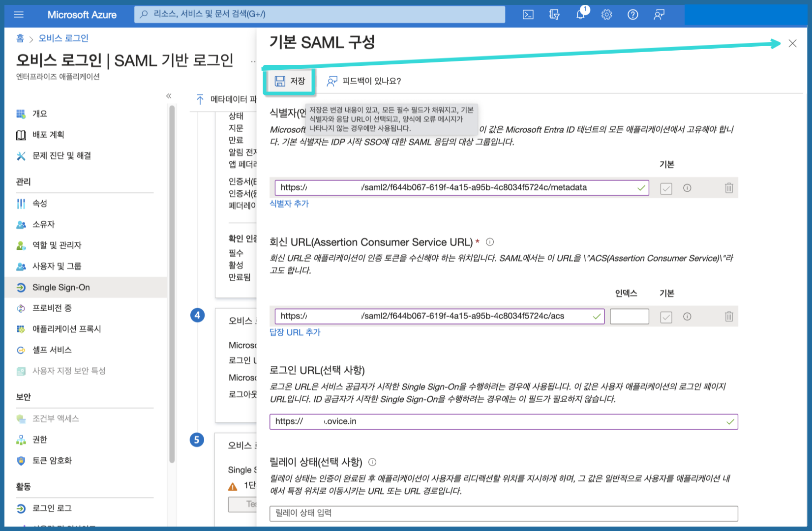Image resolution: width=812 pixels, height=531 pixels.
Task: Click info icon in reply URL row
Action: pos(687,317)
